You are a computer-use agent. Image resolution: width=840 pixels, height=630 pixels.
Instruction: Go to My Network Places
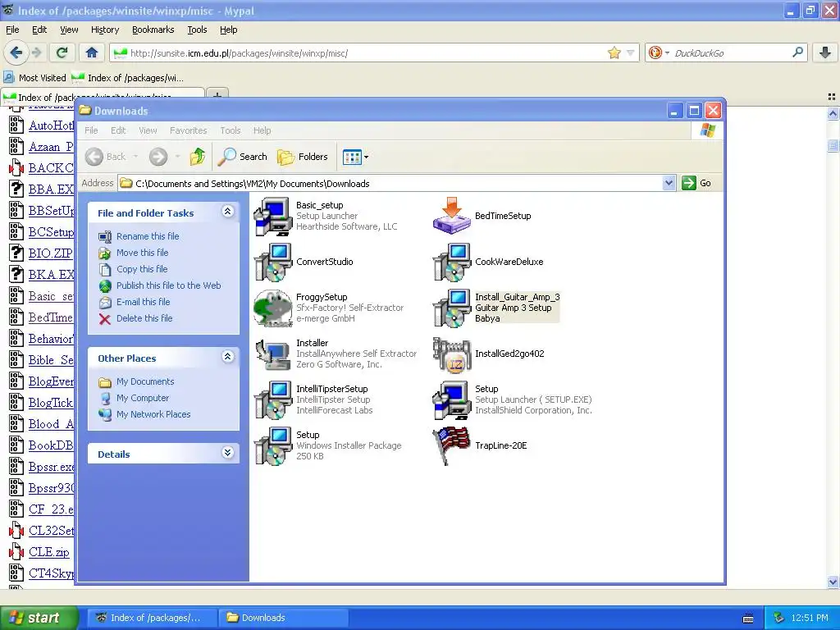[x=153, y=414]
